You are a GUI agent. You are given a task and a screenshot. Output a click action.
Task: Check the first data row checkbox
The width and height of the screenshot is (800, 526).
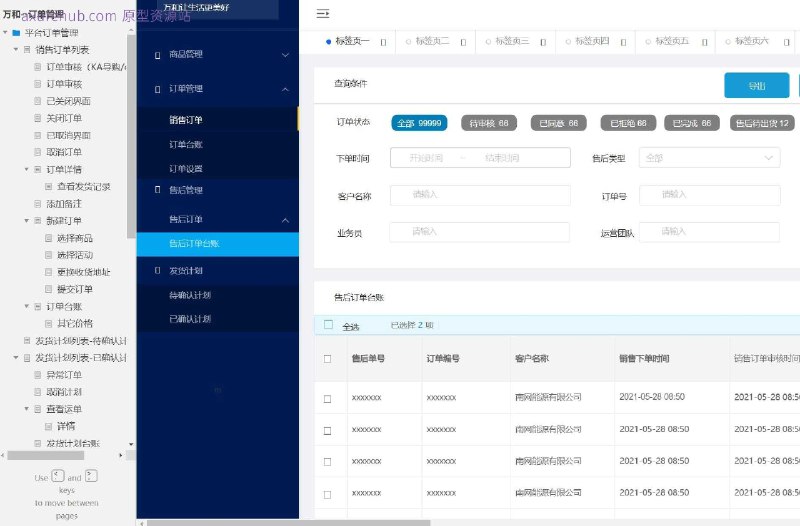pos(328,398)
